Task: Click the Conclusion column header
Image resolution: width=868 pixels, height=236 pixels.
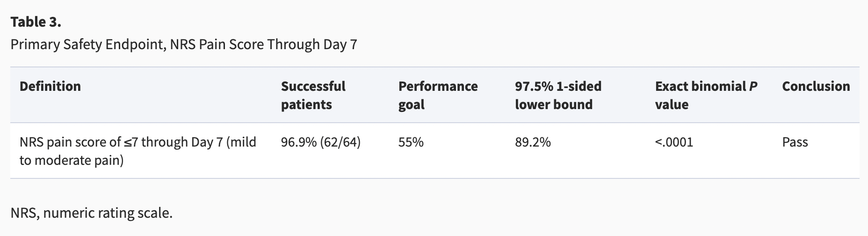Action: click(x=816, y=86)
